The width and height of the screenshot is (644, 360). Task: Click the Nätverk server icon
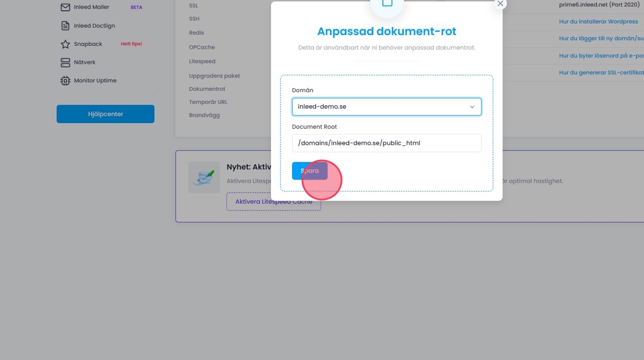[65, 62]
